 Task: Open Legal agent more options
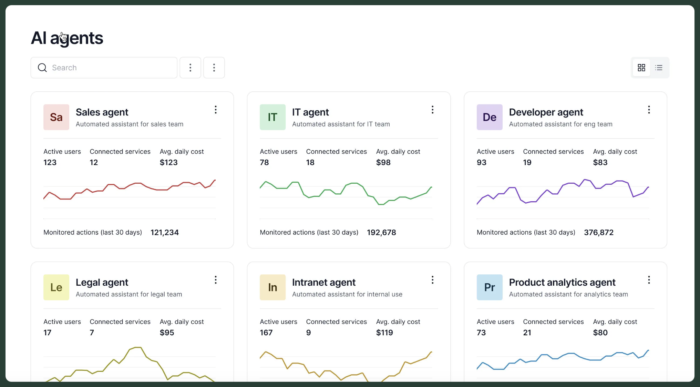click(x=216, y=280)
